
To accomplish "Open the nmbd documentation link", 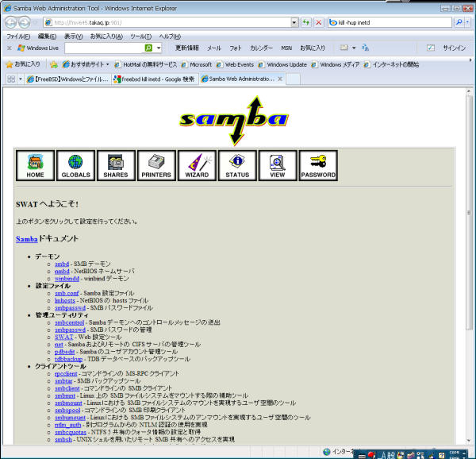I will click(x=62, y=271).
